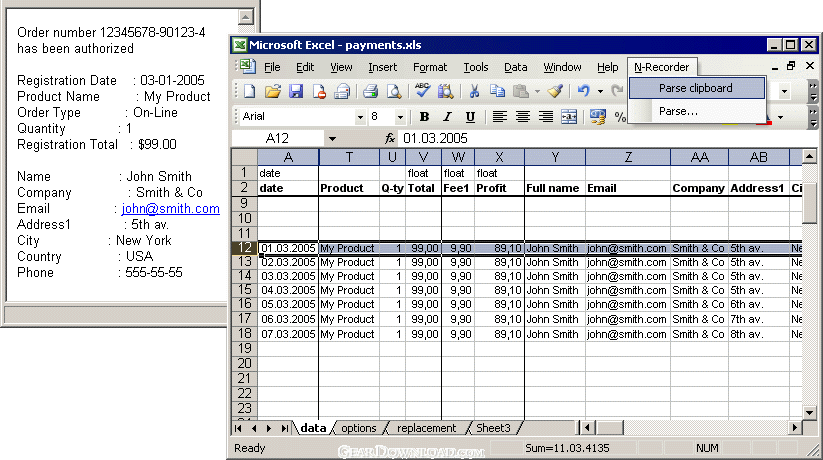Select the 8th av. address cell

[758, 334]
